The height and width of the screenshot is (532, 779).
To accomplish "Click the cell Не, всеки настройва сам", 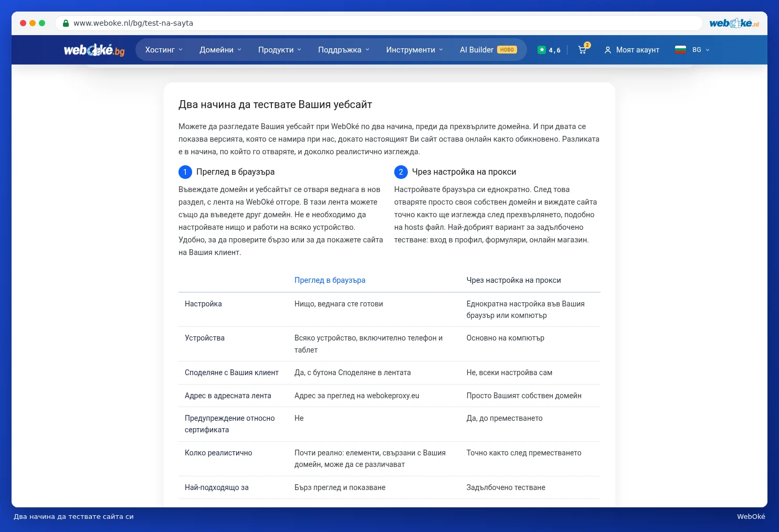I will click(509, 373).
